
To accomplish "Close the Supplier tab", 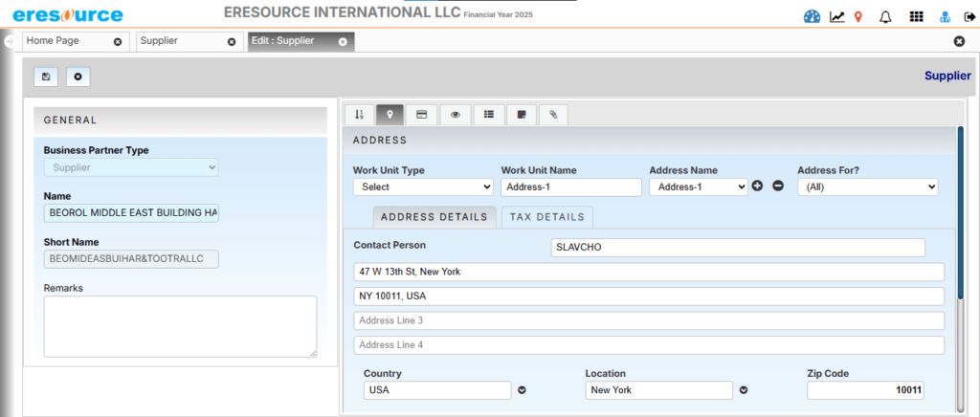I will click(232, 42).
